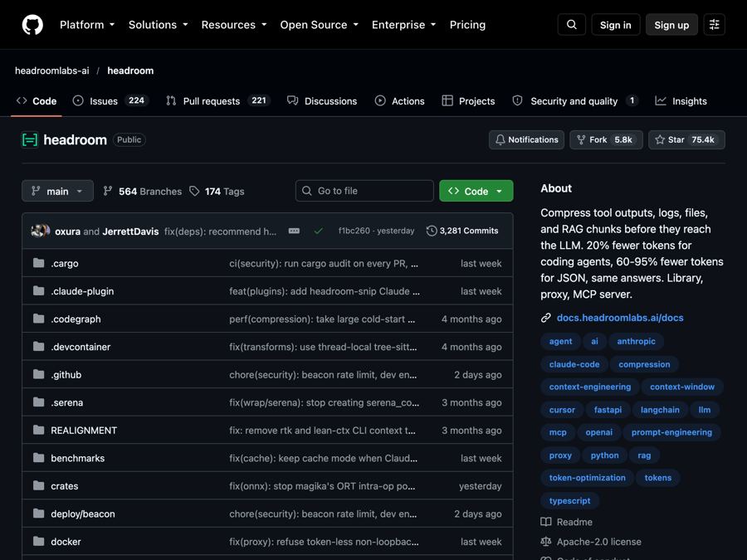
Task: Click the folder icon for docker
Action: (38, 542)
